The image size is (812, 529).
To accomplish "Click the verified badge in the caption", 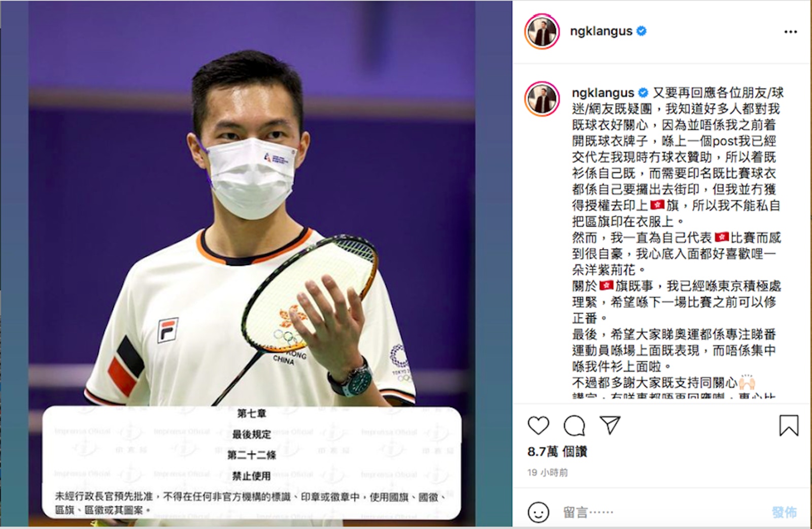I will 643,93.
